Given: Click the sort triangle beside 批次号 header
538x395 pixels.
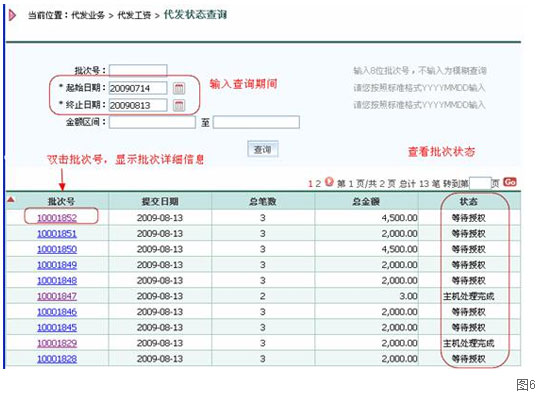Looking at the screenshot, I should pos(10,199).
